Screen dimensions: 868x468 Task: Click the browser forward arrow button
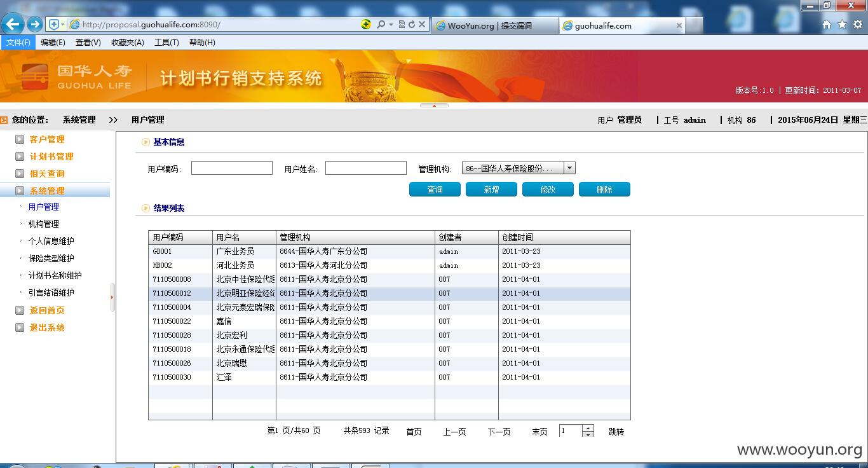[x=35, y=24]
